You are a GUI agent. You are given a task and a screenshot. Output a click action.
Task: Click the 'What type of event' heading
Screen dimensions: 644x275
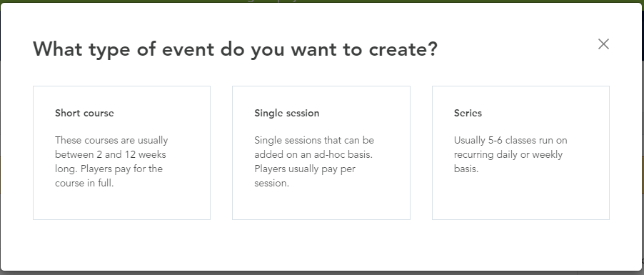click(x=236, y=49)
